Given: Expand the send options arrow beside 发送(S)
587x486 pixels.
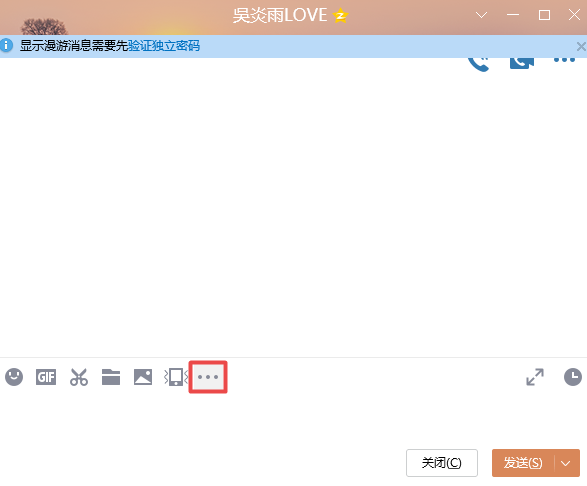Looking at the screenshot, I should 566,464.
